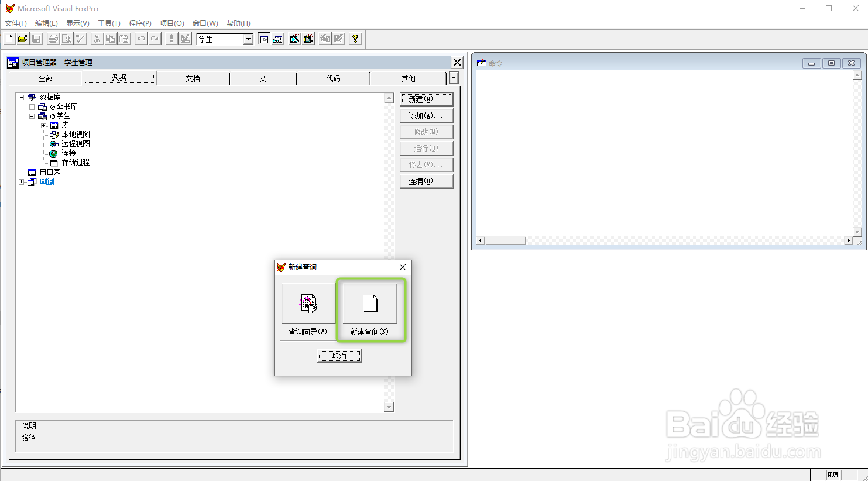Close the 新建查询 dialog
Viewport: 868px width, 481px height.
tap(402, 267)
